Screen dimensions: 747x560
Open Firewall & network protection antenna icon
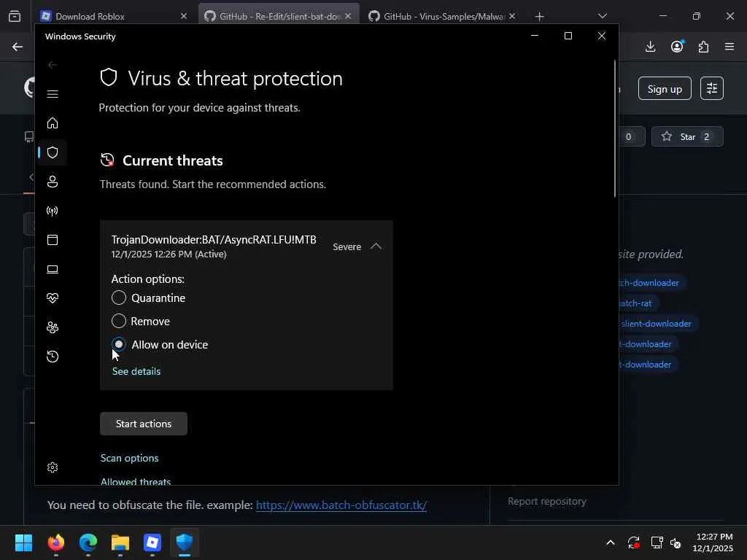pyautogui.click(x=53, y=211)
